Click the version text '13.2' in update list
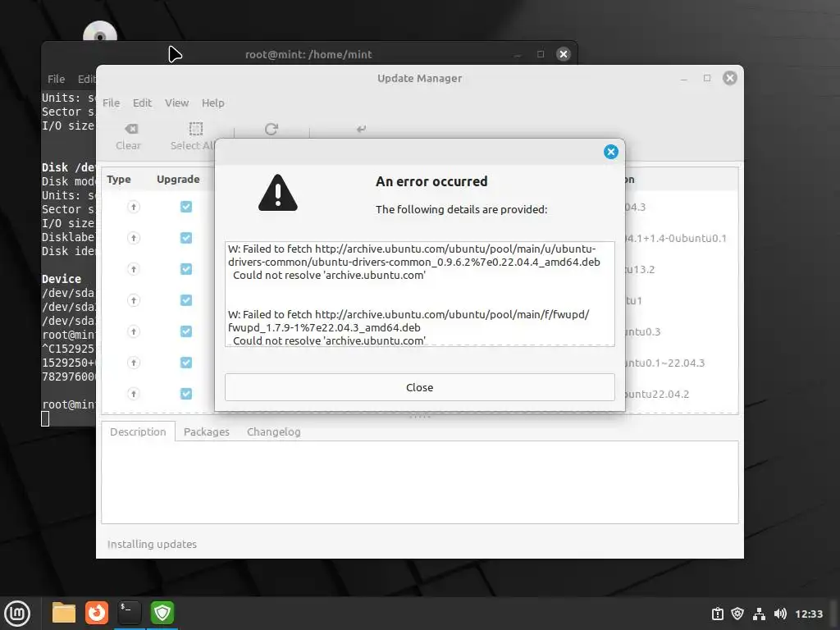 coord(640,269)
